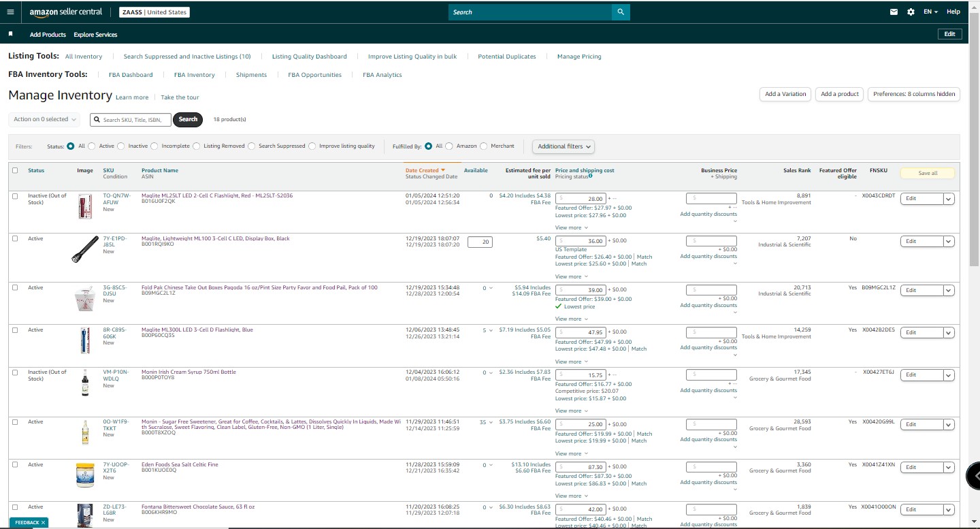Open Edit dropdown arrow for Eden Foods row
980x529 pixels.
(949, 467)
